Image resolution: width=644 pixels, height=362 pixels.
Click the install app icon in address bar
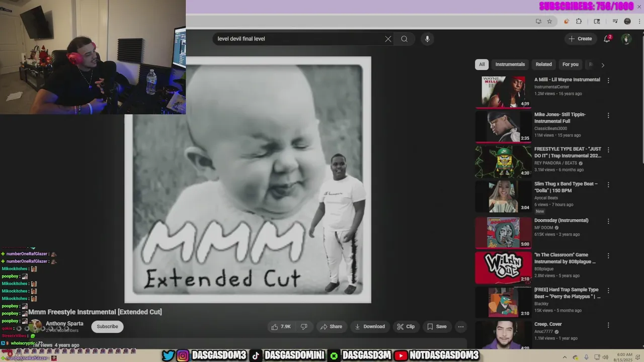[x=538, y=21]
